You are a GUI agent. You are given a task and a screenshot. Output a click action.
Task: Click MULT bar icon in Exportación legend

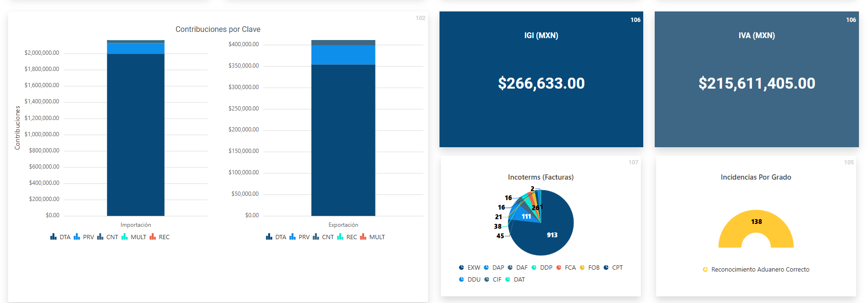pyautogui.click(x=363, y=237)
